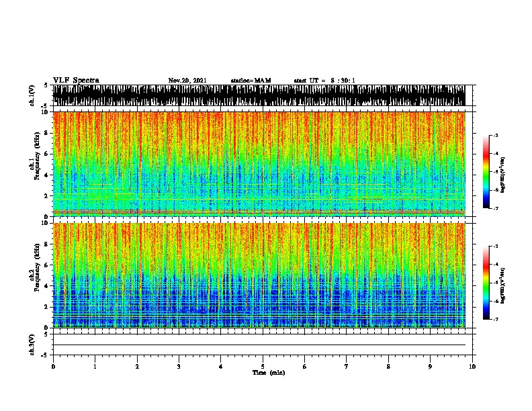Click the ch.1 voltage waveform panel
Image resolution: width=532 pixels, height=411 pixels.
(x=259, y=95)
